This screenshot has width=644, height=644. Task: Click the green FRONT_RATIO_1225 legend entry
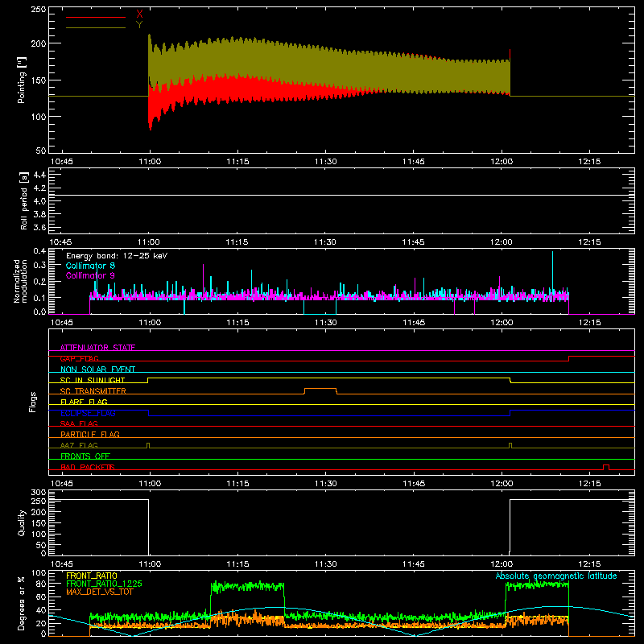click(105, 584)
